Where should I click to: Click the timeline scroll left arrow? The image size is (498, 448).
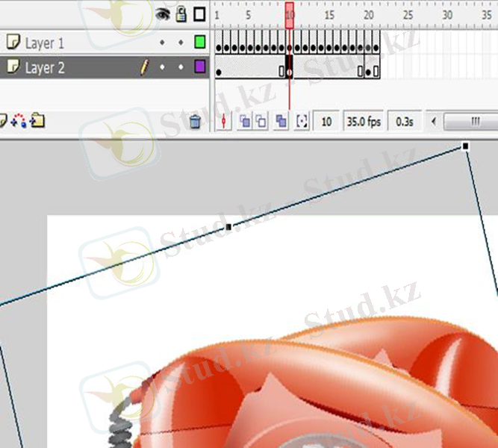[x=434, y=122]
